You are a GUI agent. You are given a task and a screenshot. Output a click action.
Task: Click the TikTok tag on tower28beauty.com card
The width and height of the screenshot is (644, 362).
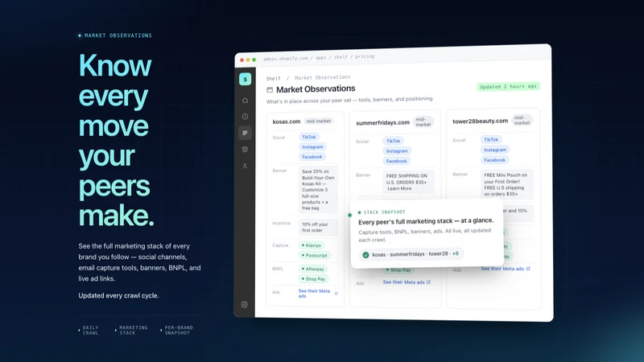[491, 139]
